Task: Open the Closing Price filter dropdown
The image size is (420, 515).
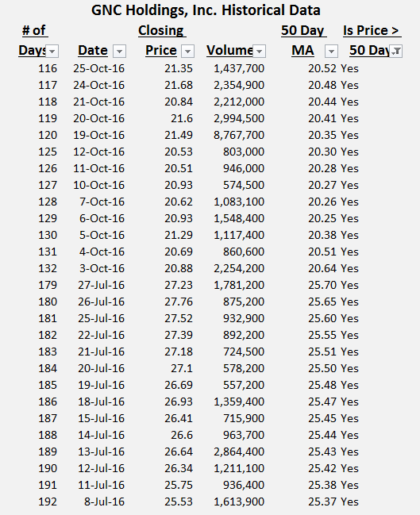Action: tap(187, 52)
